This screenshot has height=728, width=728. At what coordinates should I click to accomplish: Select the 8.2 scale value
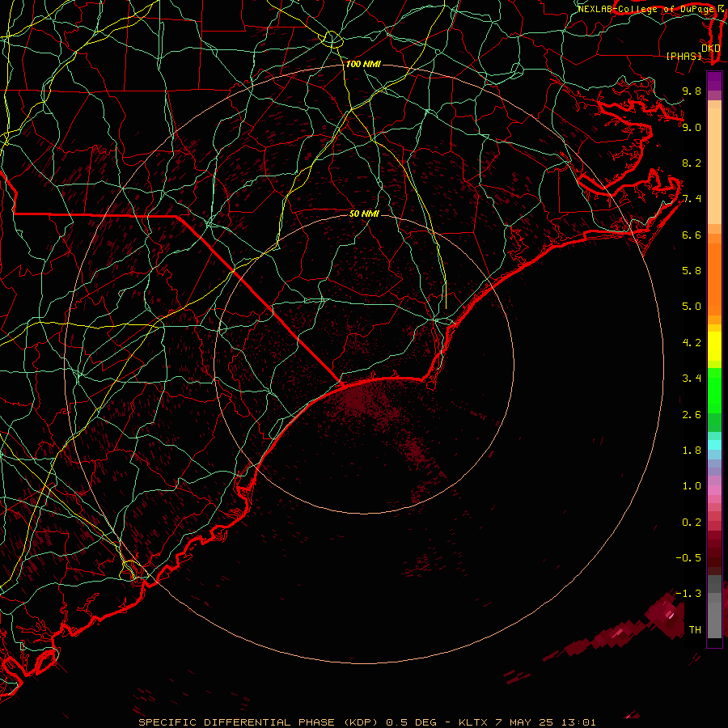coord(692,163)
